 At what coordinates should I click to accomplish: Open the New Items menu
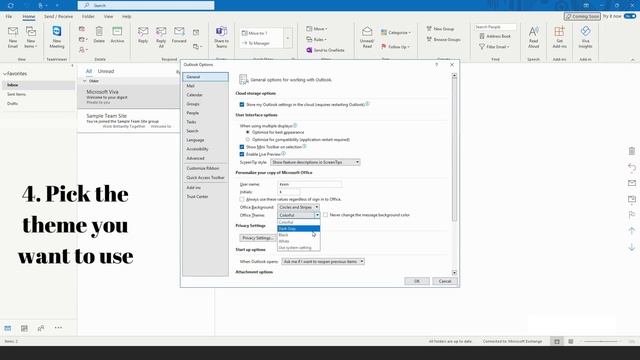click(31, 37)
